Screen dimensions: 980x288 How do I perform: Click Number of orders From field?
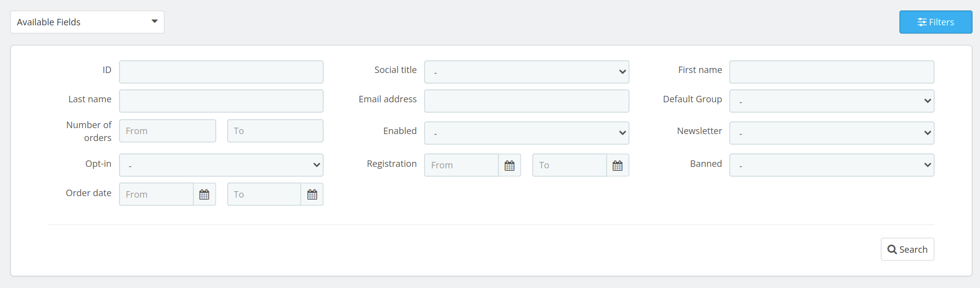(x=168, y=131)
